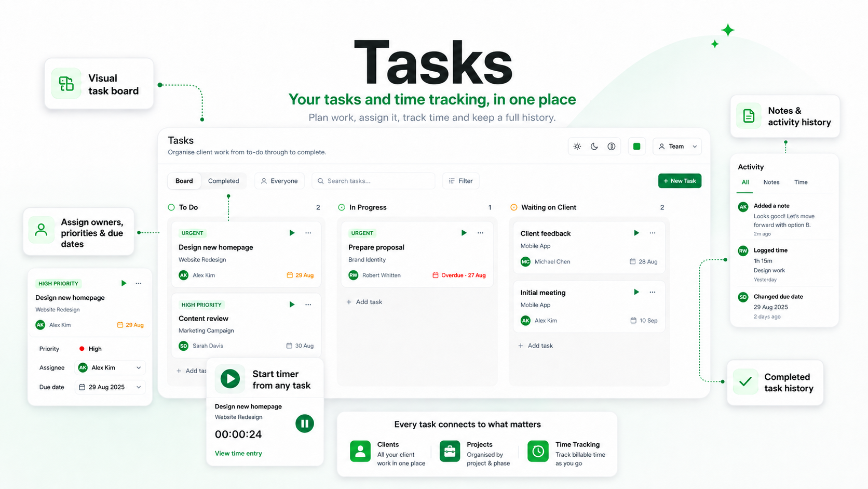Select the All activity tab
868x489 pixels.
tap(745, 182)
